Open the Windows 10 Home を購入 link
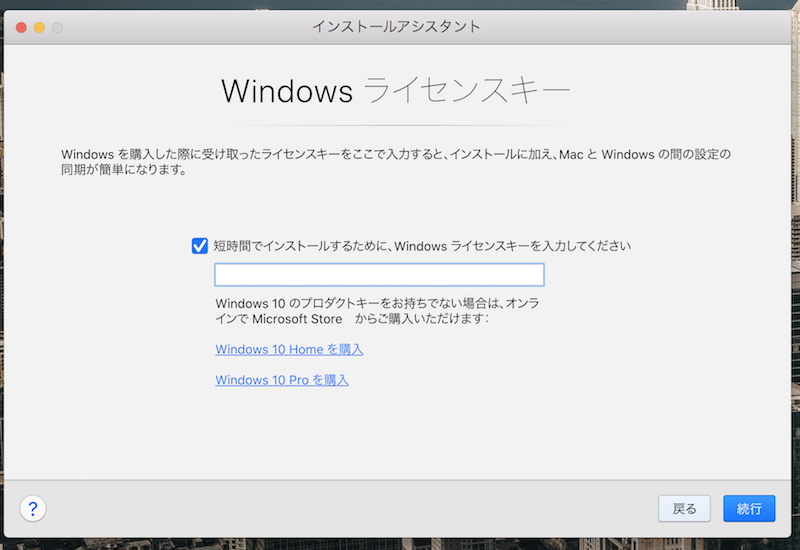This screenshot has width=800, height=550. click(x=289, y=350)
